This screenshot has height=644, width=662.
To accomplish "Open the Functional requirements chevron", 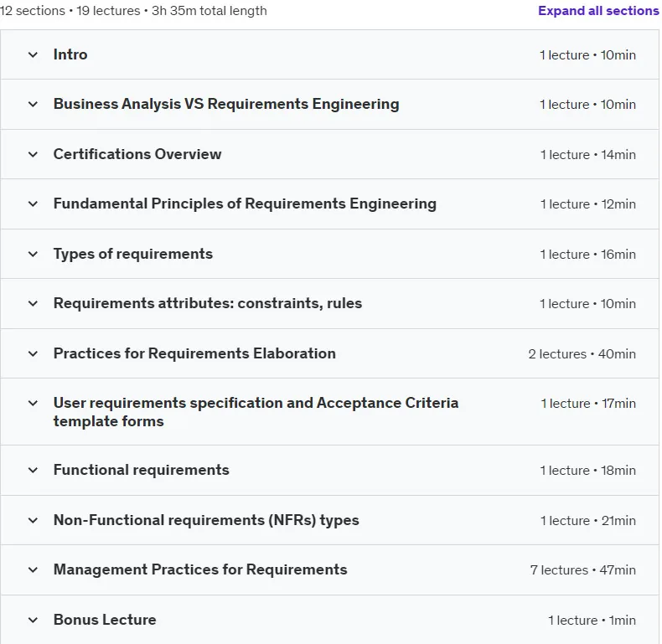I will point(33,470).
